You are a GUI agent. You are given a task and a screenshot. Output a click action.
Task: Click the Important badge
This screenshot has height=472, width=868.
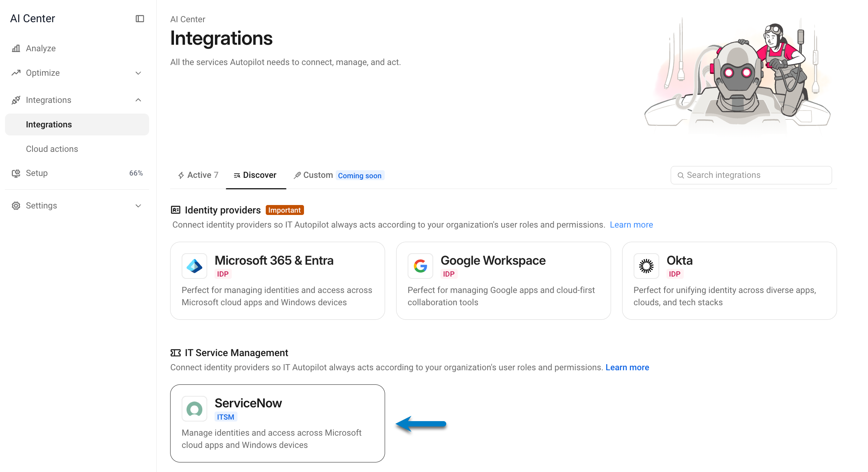[284, 210]
